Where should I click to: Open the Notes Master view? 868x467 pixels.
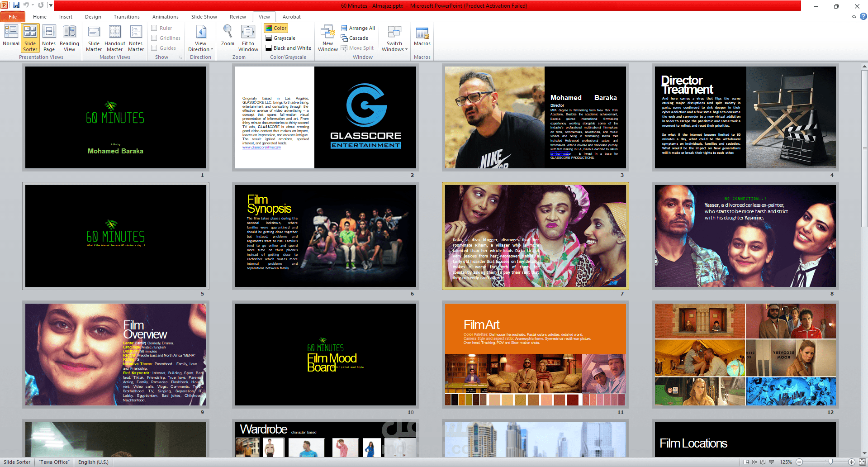tap(136, 38)
